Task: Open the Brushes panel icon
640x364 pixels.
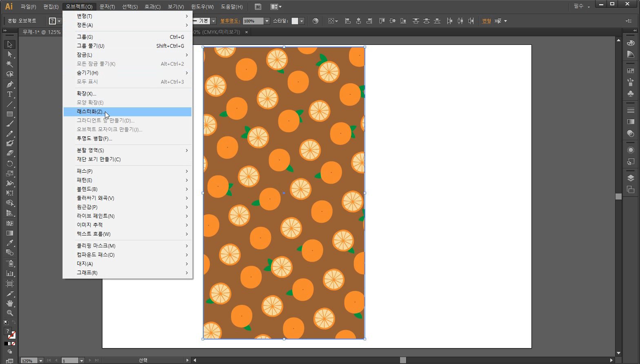Action: click(631, 82)
